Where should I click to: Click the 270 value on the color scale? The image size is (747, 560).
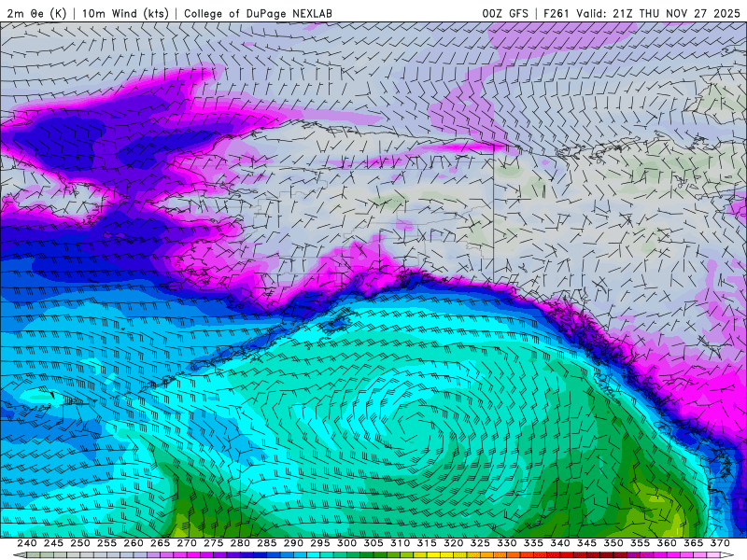[187, 543]
